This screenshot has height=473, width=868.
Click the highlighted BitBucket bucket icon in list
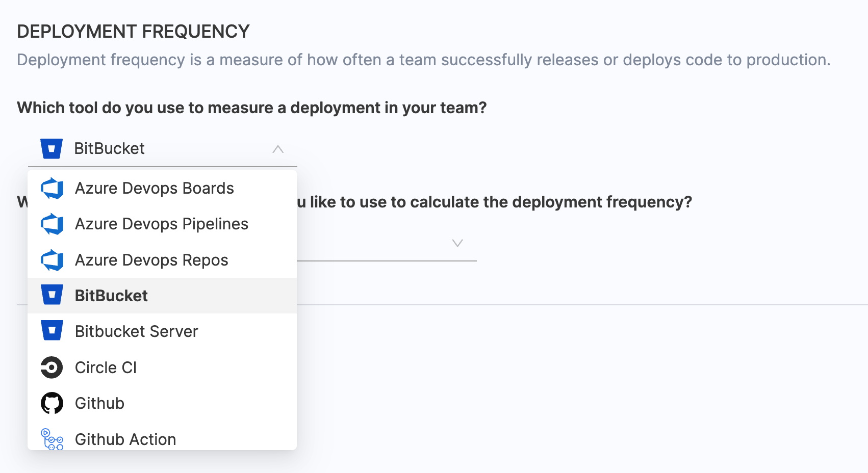pyautogui.click(x=52, y=295)
